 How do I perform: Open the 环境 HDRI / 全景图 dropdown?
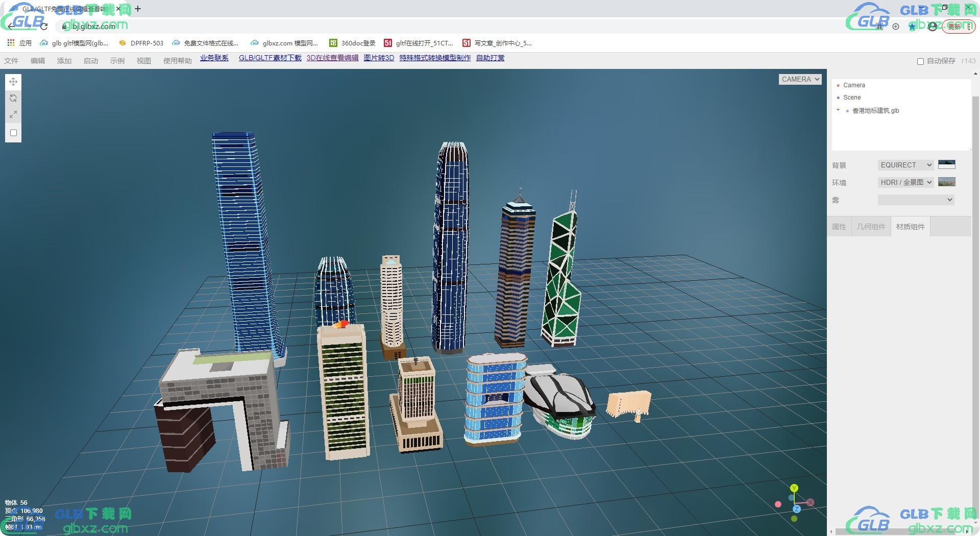tap(905, 182)
